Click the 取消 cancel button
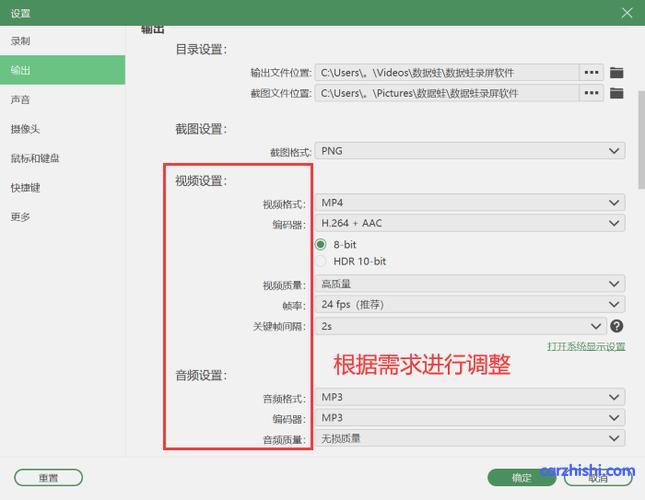The width and height of the screenshot is (645, 500). point(598,478)
